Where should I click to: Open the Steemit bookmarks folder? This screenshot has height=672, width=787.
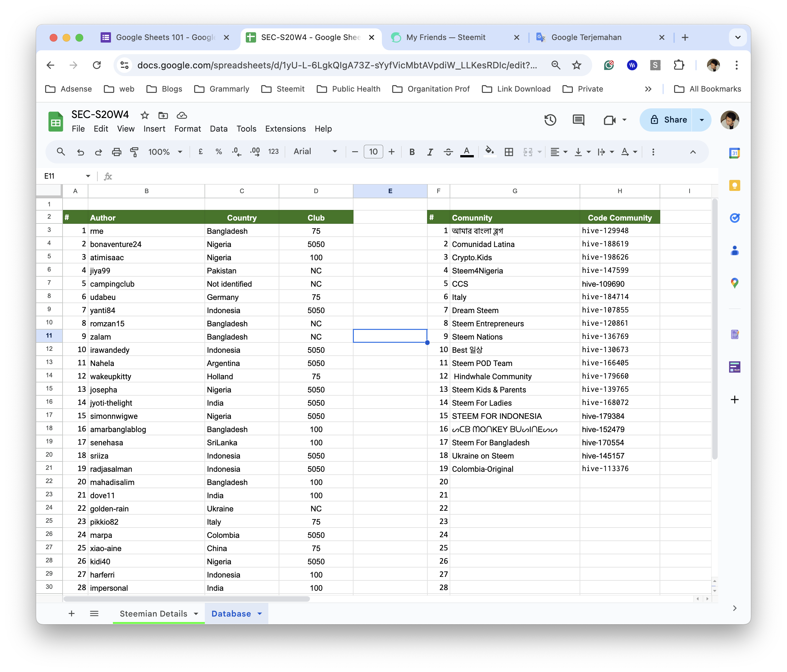(283, 89)
